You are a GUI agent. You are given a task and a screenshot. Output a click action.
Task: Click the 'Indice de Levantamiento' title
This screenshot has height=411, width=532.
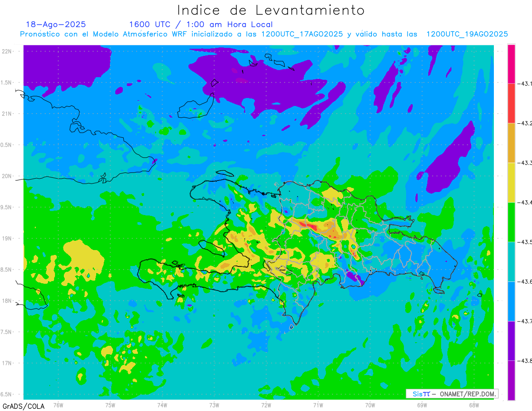tap(271, 10)
